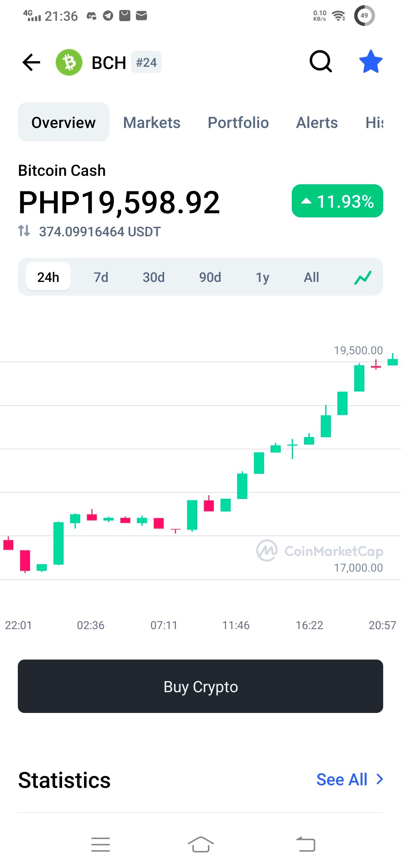Expand Statistics via the See All chevron
The width and height of the screenshot is (401, 868).
[x=379, y=779]
